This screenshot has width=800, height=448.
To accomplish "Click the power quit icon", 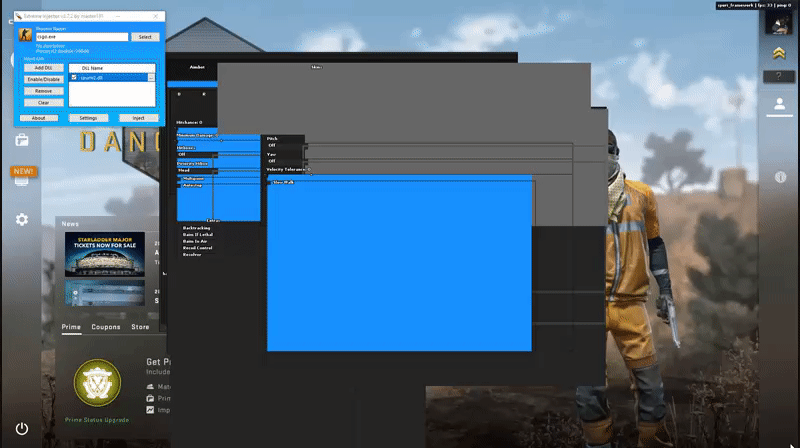I will pos(22,429).
